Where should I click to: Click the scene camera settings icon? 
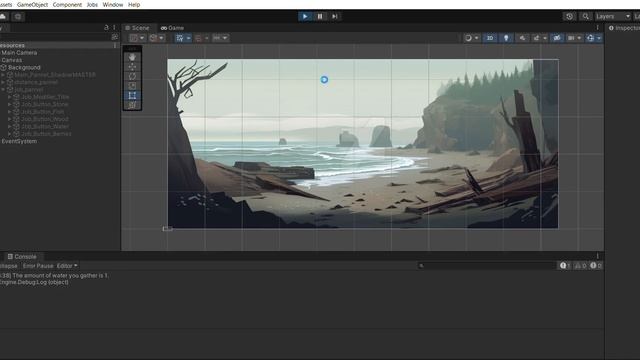pos(571,38)
